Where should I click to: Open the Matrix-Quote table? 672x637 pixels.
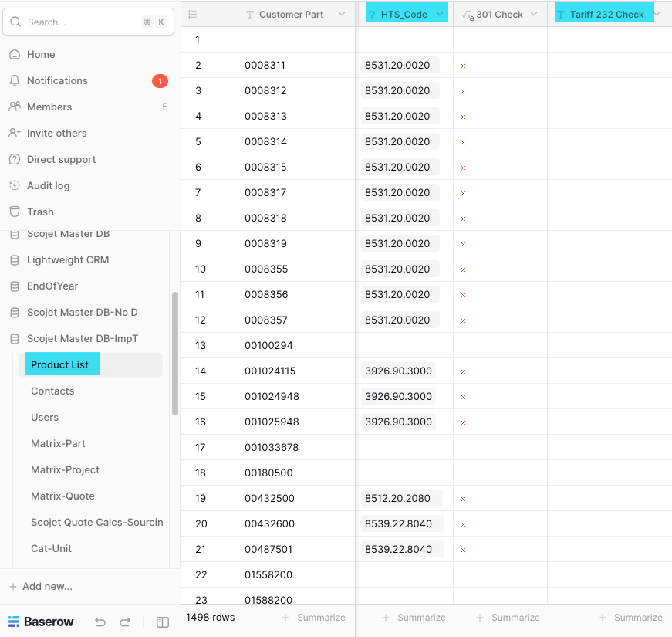coord(62,496)
